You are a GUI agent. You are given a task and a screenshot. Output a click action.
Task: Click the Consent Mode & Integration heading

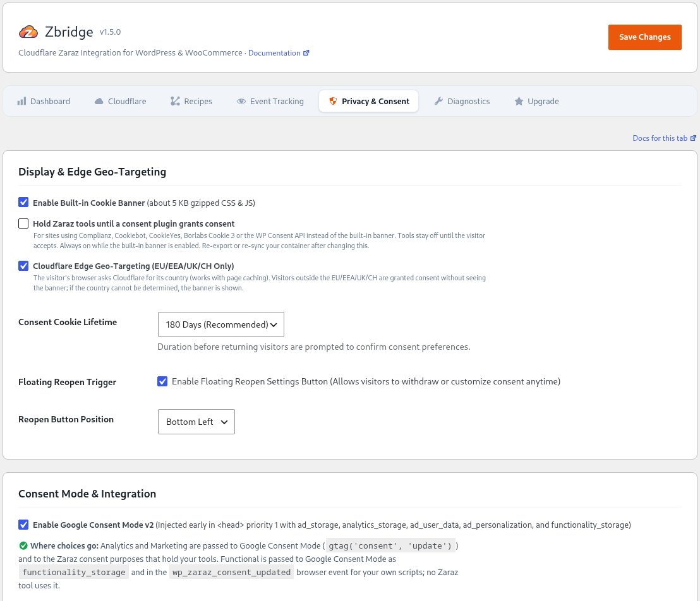tap(87, 494)
